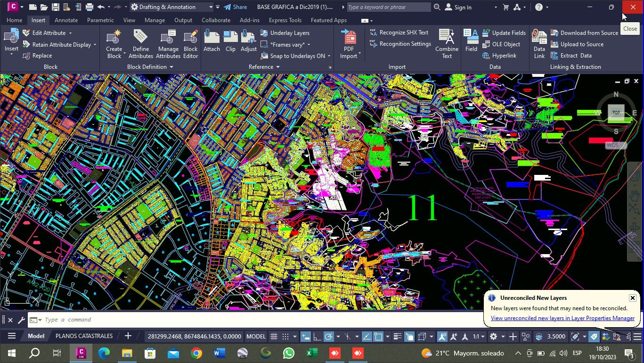Select the Clip reference tool

coord(230,41)
